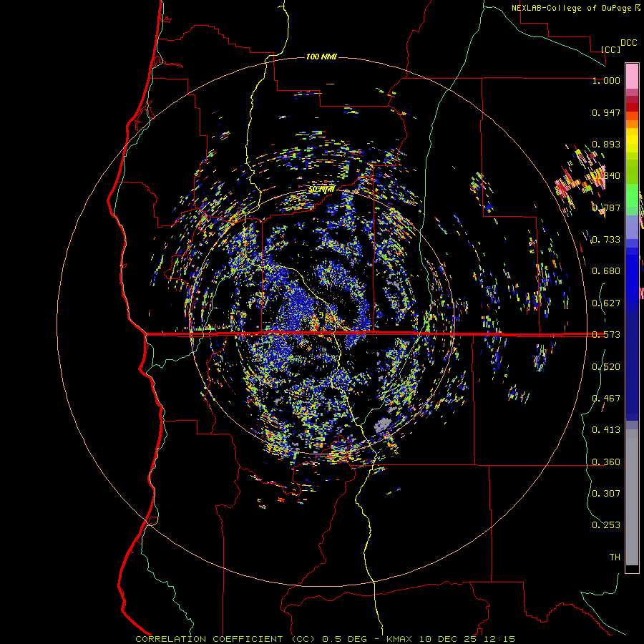Click the CORRELATION COEFFICIENT caption at bottom

[225, 639]
